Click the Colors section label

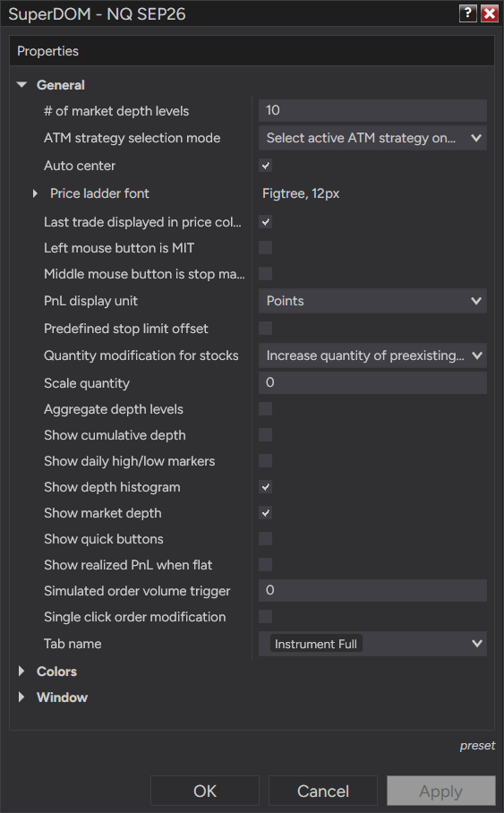coord(56,672)
